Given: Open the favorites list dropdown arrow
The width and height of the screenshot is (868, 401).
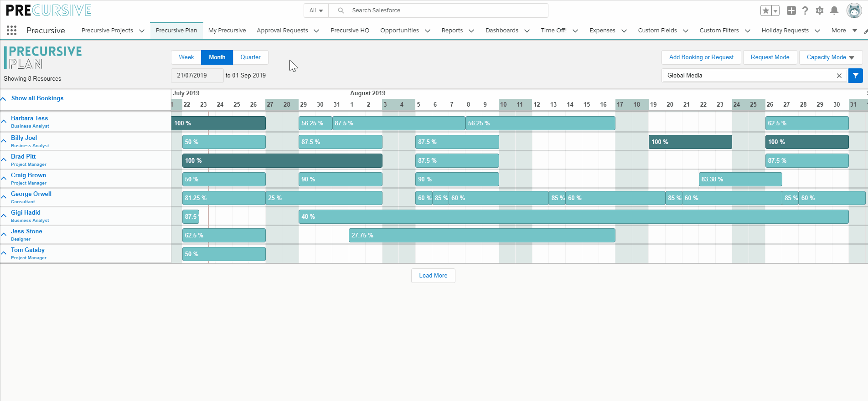Looking at the screenshot, I should (x=775, y=10).
